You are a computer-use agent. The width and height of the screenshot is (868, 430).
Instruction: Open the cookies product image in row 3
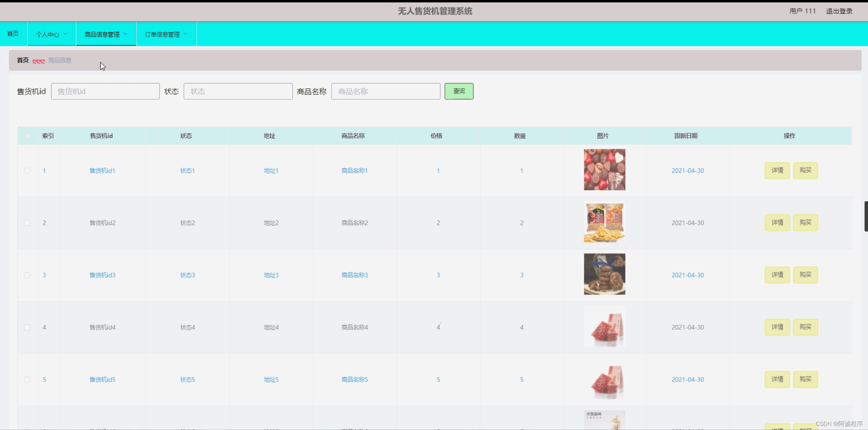click(x=604, y=274)
